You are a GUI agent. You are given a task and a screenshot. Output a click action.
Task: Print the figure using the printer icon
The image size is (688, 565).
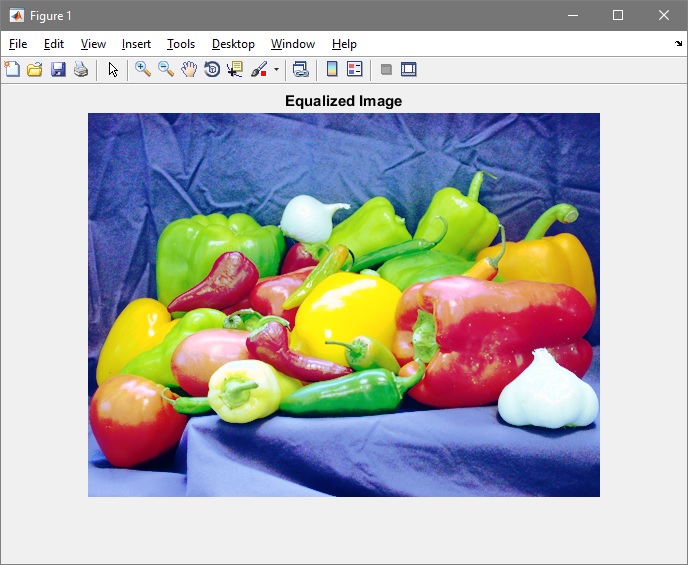click(x=81, y=69)
